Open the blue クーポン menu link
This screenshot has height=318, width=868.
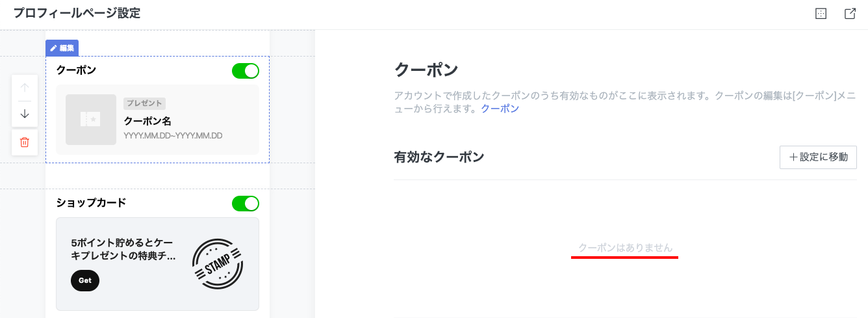pyautogui.click(x=500, y=109)
